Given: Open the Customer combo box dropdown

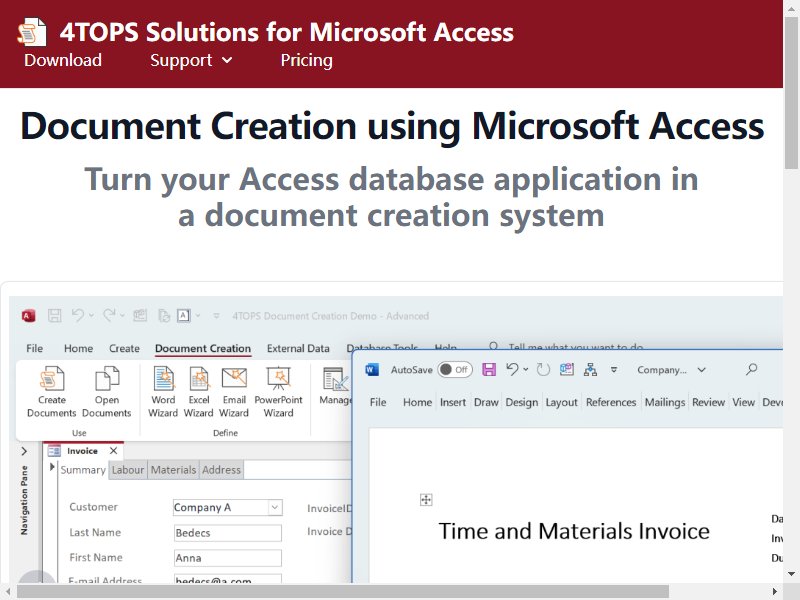Looking at the screenshot, I should pyautogui.click(x=274, y=507).
